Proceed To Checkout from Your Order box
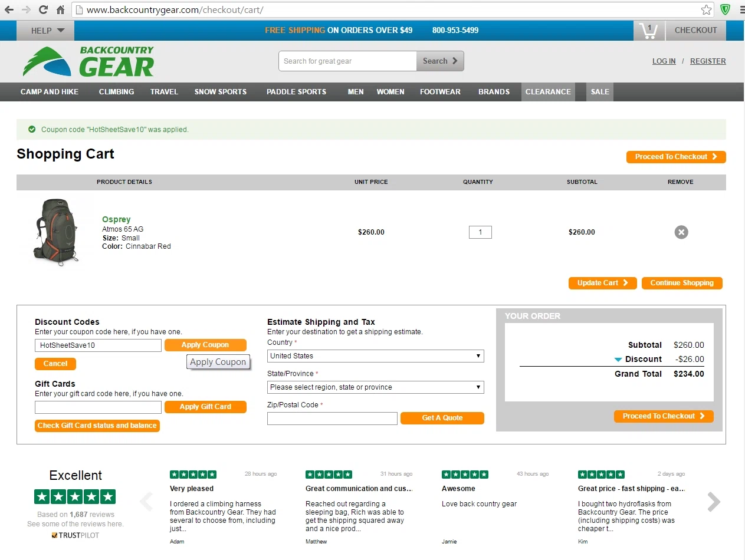Image resolution: width=745 pixels, height=560 pixels. (x=664, y=416)
